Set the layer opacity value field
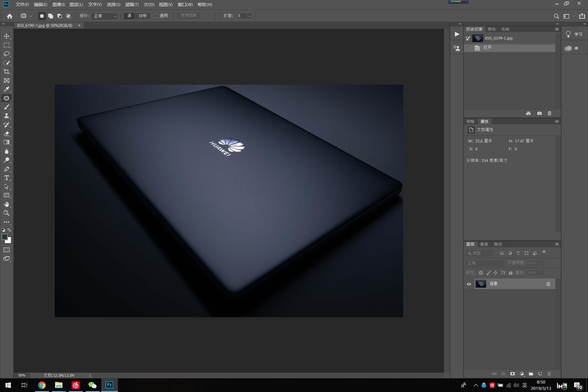This screenshot has width=588, height=392. [532, 263]
